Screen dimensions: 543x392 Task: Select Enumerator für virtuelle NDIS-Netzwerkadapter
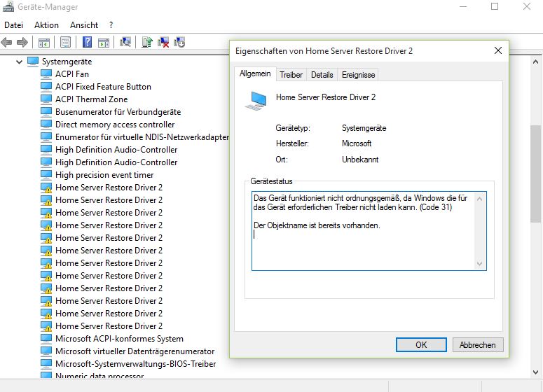click(x=142, y=137)
